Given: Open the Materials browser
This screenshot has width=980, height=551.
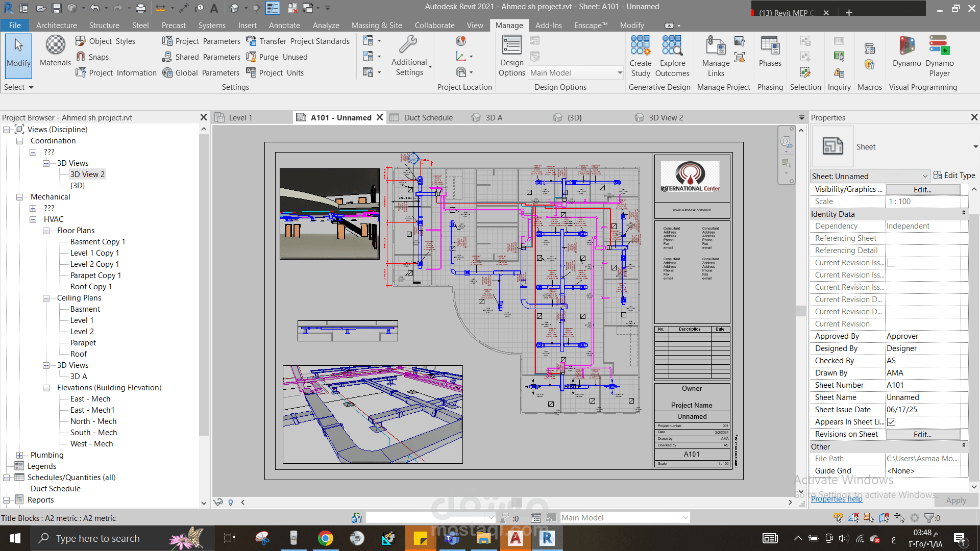Looking at the screenshot, I should [55, 51].
